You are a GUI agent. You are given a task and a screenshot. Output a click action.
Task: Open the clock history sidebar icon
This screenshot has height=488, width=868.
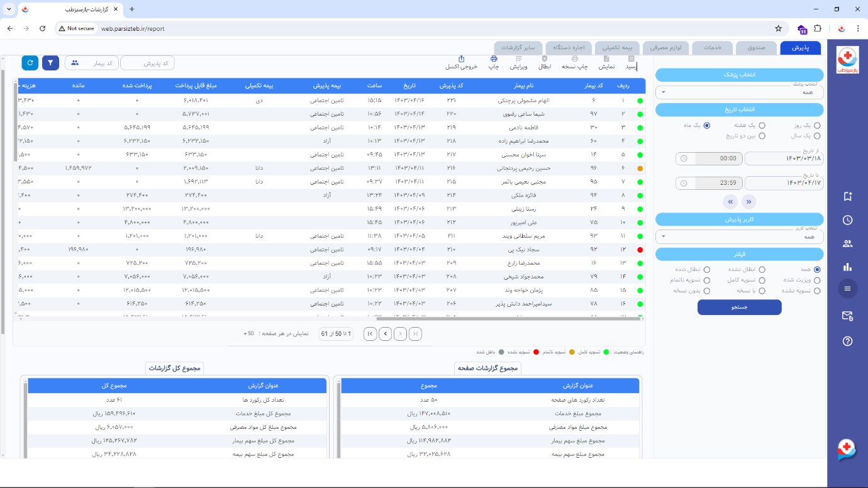847,220
